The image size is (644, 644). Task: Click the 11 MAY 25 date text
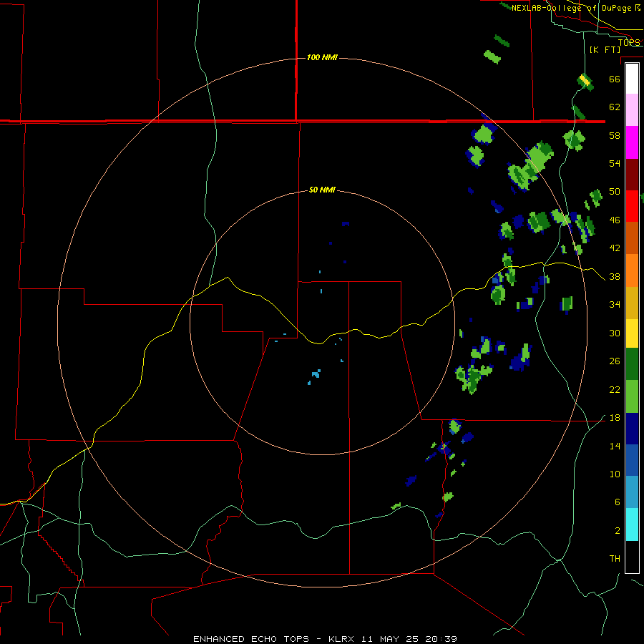(x=390, y=639)
